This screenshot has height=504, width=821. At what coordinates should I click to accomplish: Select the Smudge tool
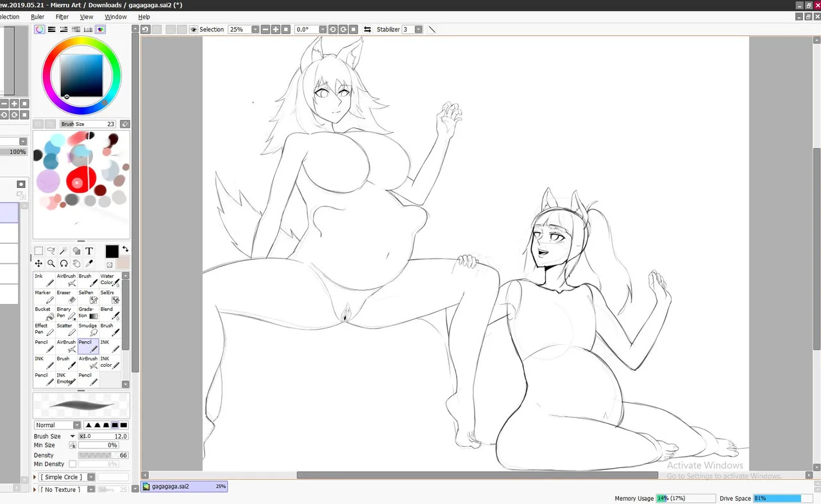coord(88,330)
